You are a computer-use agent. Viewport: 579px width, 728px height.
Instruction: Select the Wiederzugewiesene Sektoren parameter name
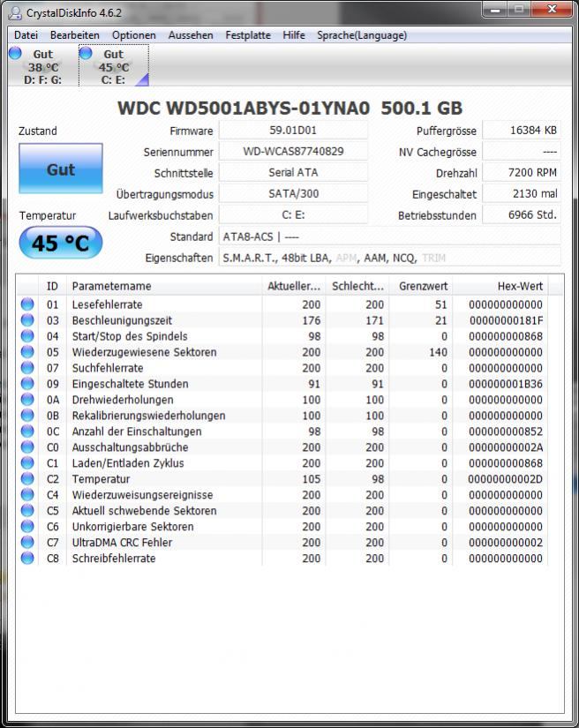pyautogui.click(x=145, y=352)
